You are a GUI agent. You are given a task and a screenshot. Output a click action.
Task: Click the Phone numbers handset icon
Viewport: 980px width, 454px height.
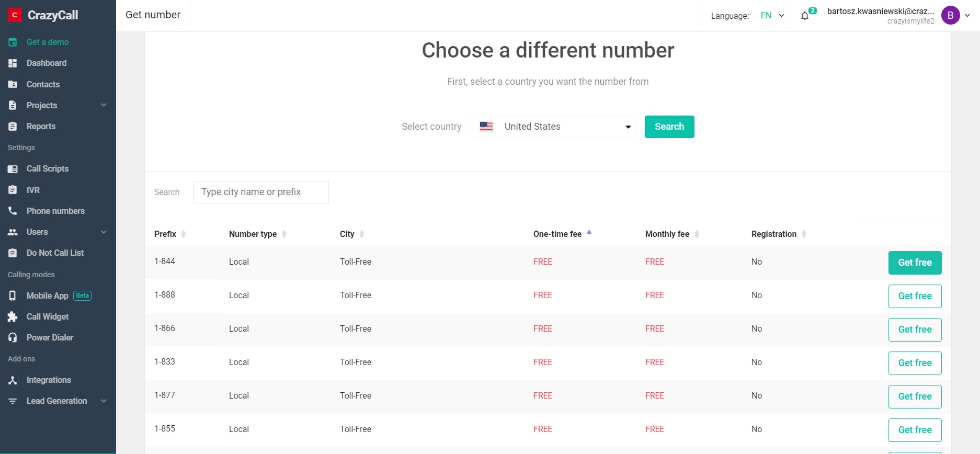[13, 211]
